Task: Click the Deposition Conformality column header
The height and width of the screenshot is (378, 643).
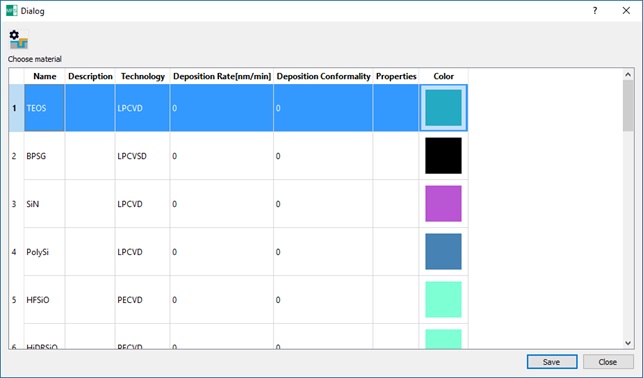Action: [323, 76]
